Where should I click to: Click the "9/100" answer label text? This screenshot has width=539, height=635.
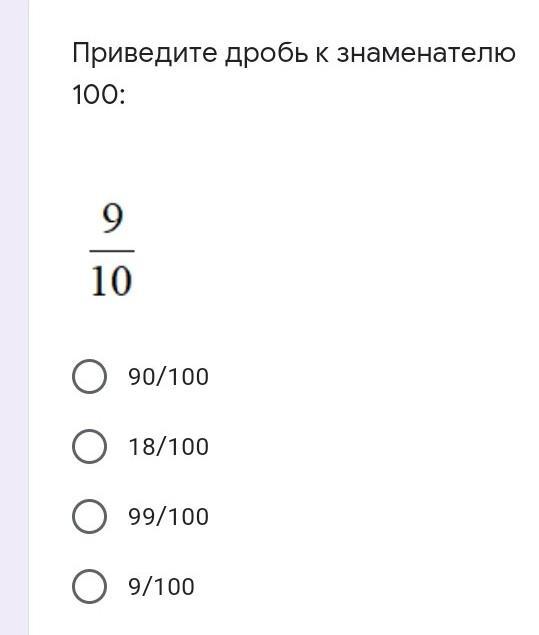click(161, 587)
